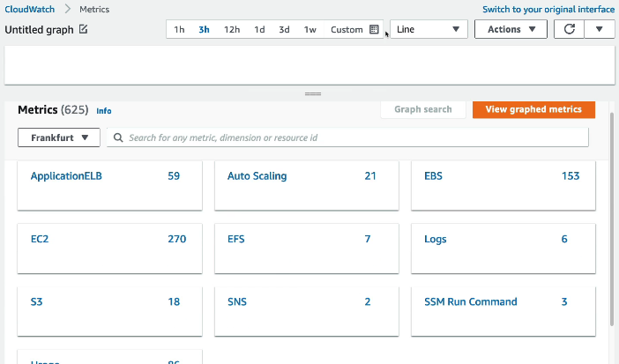Open the EC2 metrics namespace card
Screen dimensions: 619x364
(109, 249)
